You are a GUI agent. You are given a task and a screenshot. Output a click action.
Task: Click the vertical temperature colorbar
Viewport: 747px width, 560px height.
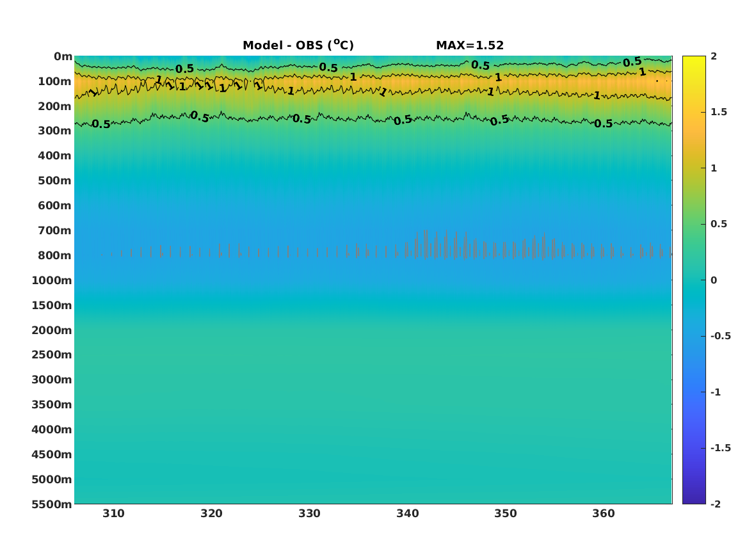coord(694,280)
